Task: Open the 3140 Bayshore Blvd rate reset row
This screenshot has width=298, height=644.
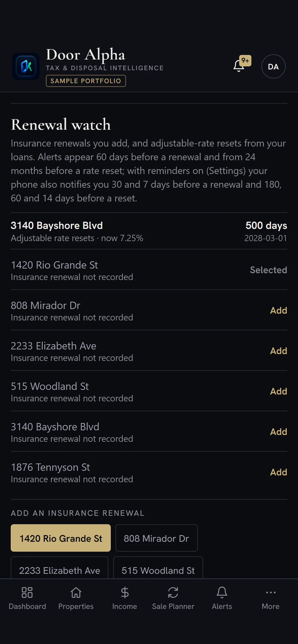Action: click(149, 231)
